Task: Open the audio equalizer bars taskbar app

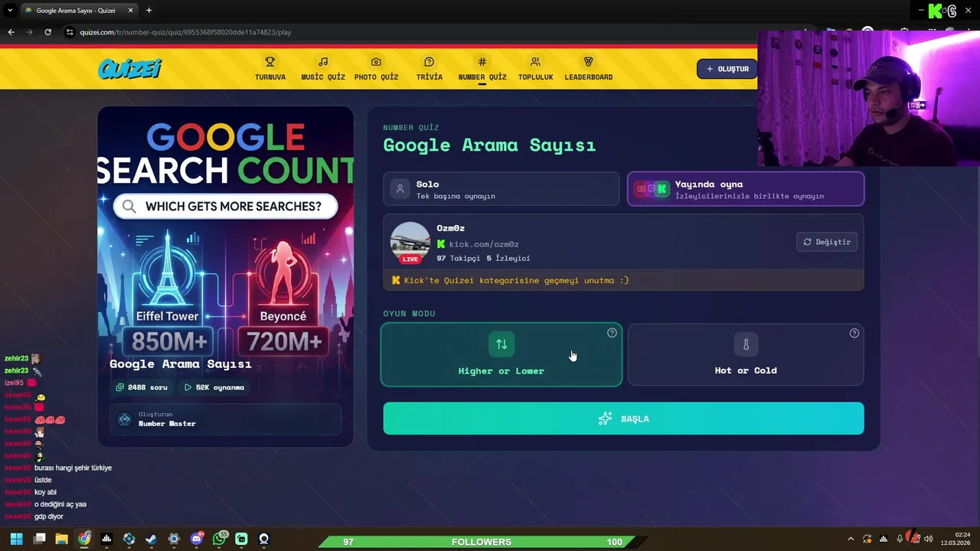Action: [106, 540]
